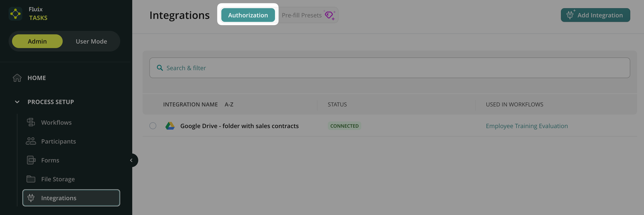The height and width of the screenshot is (215, 644).
Task: Click the File Storage folder icon
Action: pyautogui.click(x=31, y=179)
